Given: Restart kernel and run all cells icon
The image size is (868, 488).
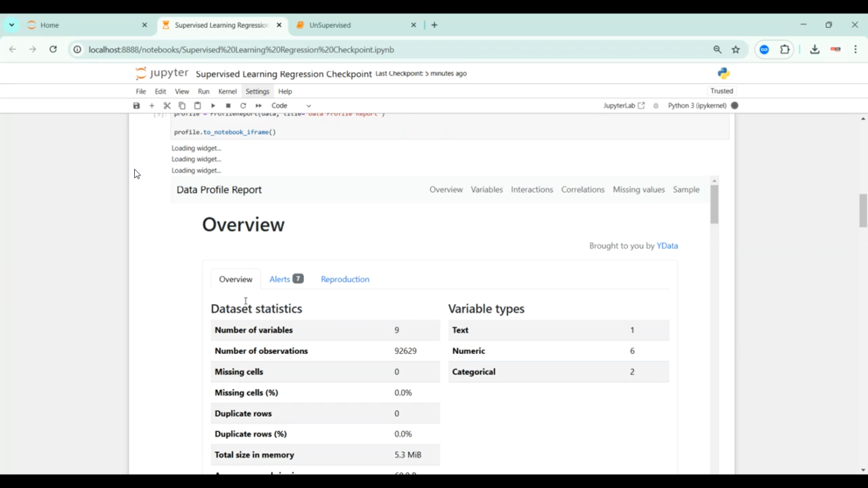Looking at the screenshot, I should click(x=259, y=106).
